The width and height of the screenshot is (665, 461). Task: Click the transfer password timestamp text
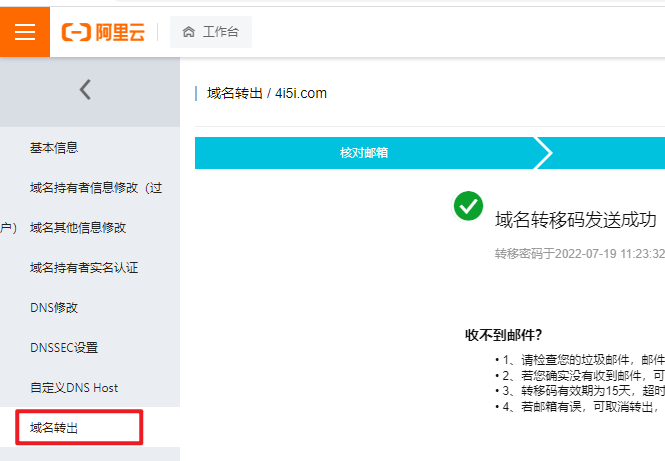click(x=580, y=254)
